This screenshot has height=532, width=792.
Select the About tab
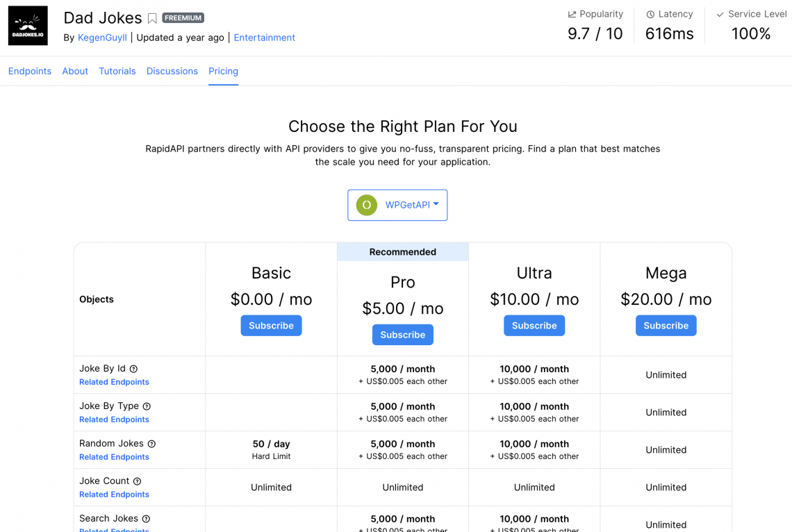click(75, 71)
